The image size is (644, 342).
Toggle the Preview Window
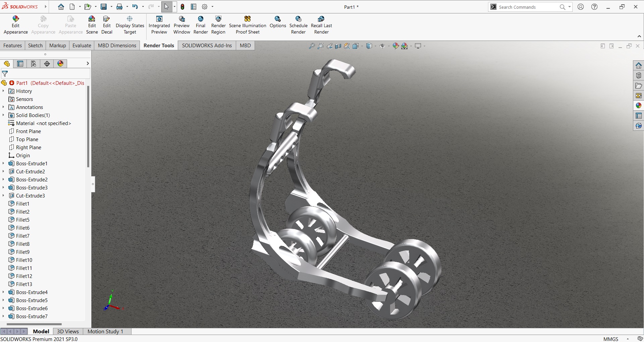tap(182, 19)
